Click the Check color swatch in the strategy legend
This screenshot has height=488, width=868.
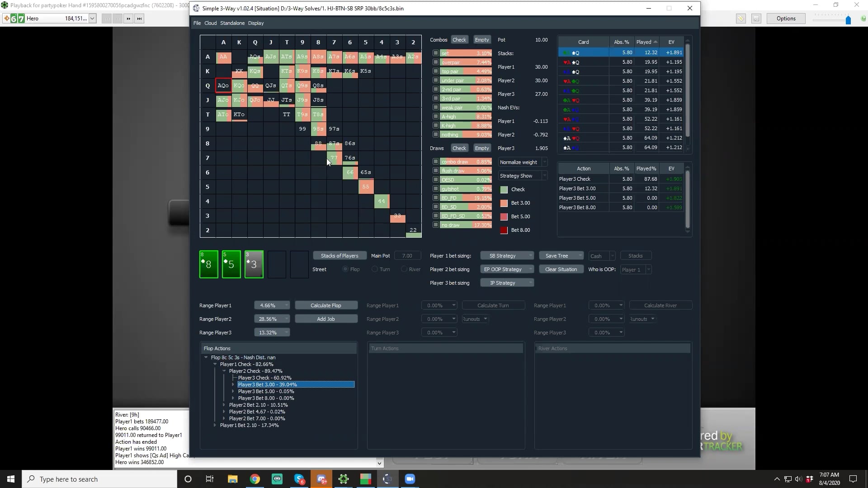(x=504, y=189)
